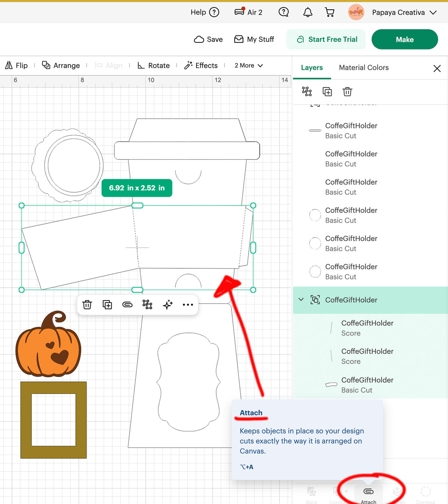Delete layer using Layers panel trash icon
448x504 pixels.
tap(347, 91)
